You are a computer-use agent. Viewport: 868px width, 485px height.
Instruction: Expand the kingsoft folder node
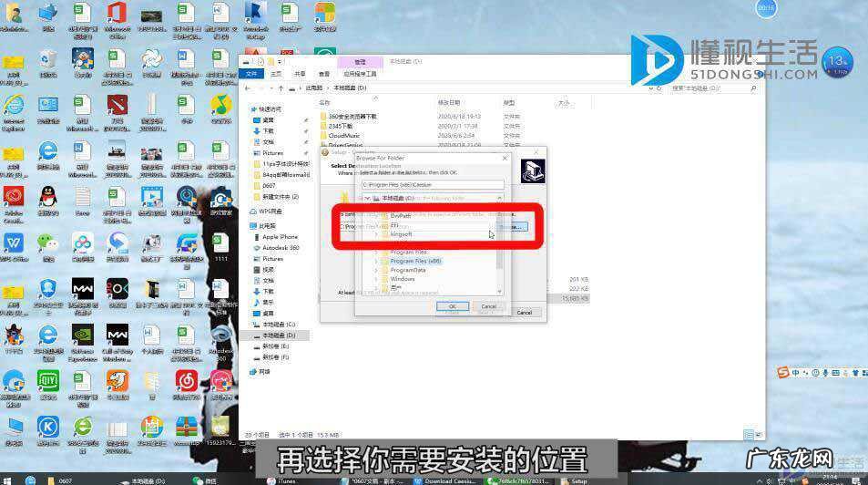376,234
